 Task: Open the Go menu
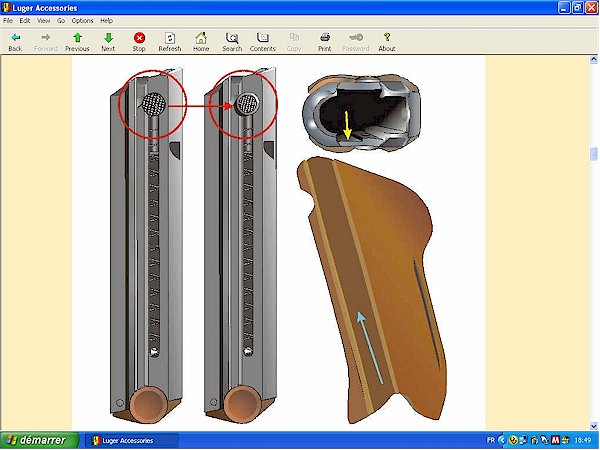click(x=61, y=21)
